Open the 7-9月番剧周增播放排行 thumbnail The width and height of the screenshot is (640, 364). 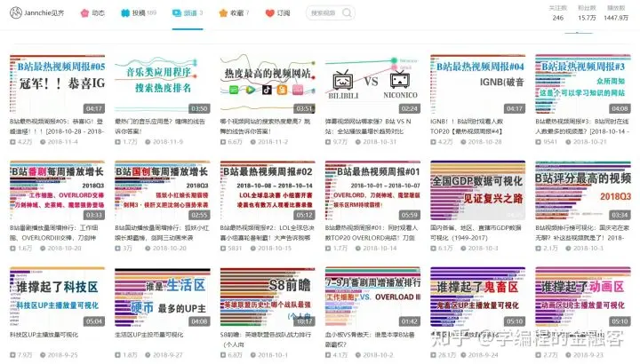[372, 297]
